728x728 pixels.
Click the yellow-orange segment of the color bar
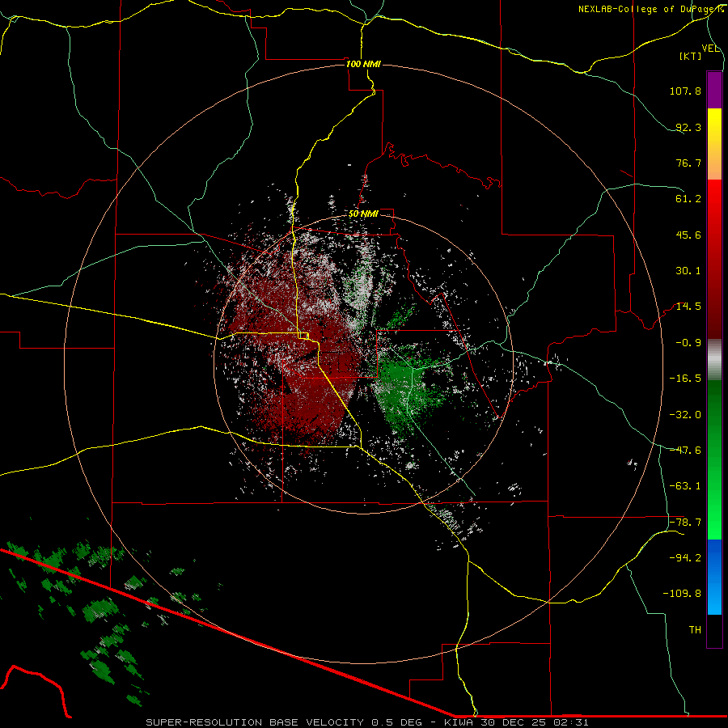[x=714, y=144]
